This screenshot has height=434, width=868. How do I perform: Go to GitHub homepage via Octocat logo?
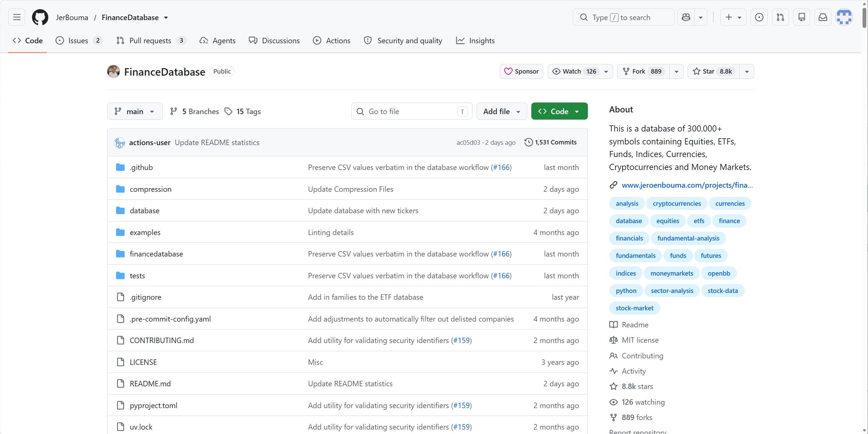click(40, 17)
